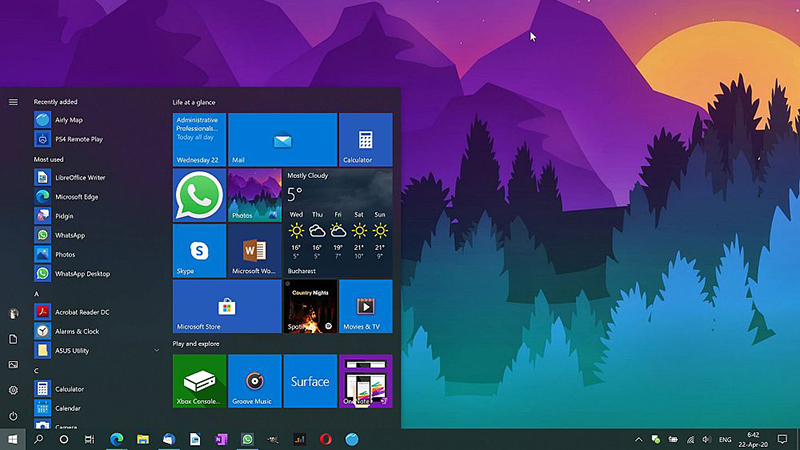Screen dimensions: 800x450
Task: Open File Explorer from taskbar
Action: pos(143,439)
